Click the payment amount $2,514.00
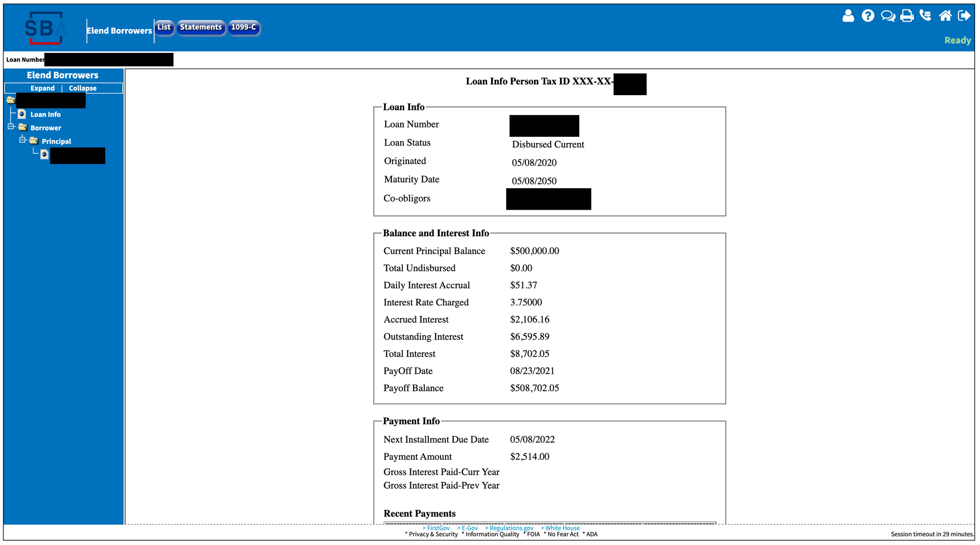The image size is (980, 545). coord(530,457)
